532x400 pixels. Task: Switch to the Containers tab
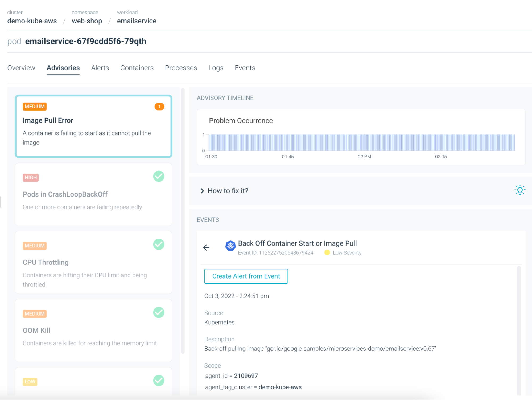coord(137,68)
